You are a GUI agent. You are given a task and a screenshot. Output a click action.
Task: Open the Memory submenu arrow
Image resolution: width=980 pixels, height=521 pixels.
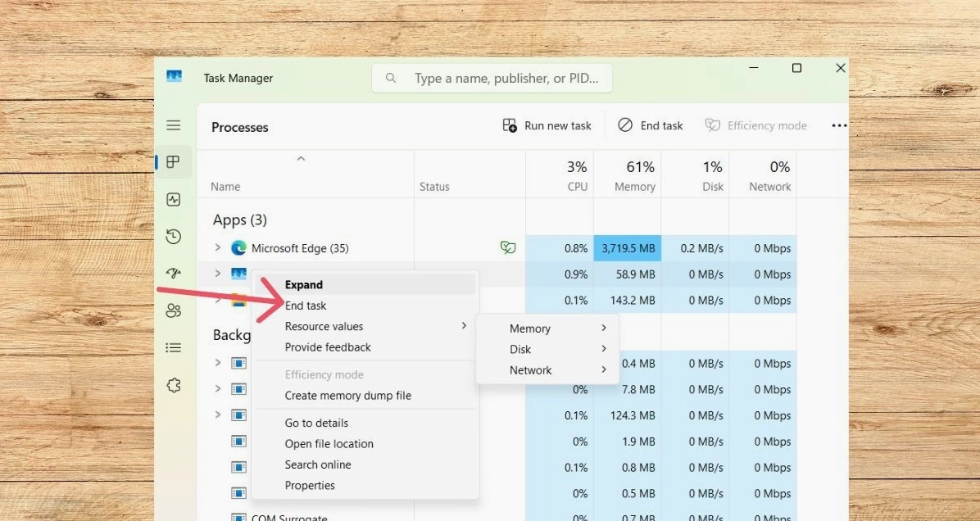[x=604, y=328]
